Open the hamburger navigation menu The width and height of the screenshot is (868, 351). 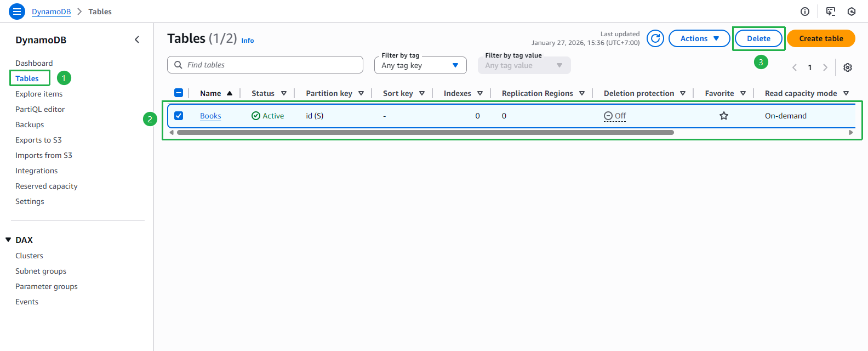pos(17,11)
